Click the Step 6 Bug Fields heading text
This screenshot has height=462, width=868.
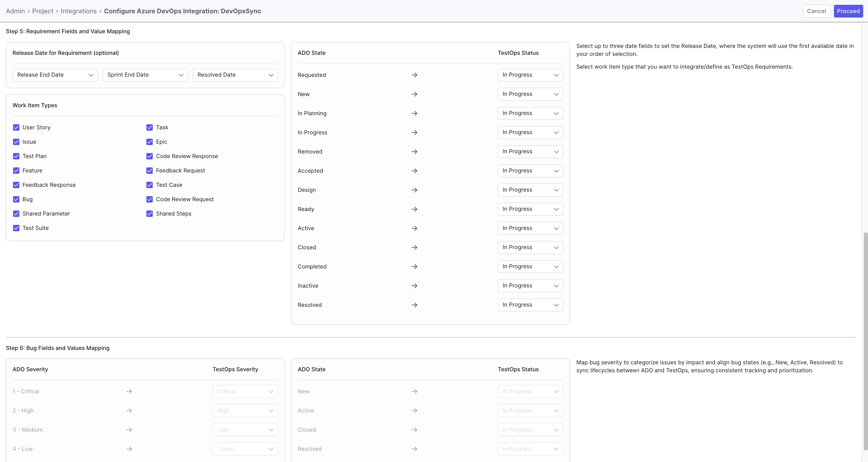tap(58, 348)
